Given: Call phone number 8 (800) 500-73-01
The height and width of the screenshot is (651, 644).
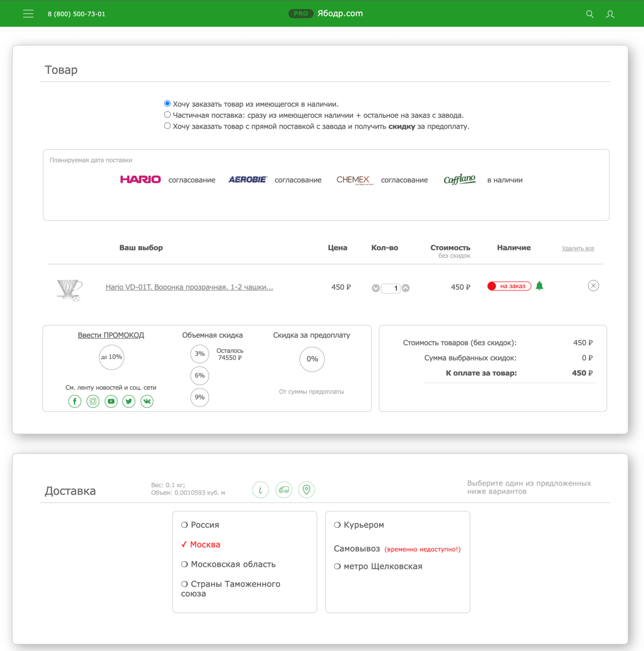Looking at the screenshot, I should (x=76, y=14).
